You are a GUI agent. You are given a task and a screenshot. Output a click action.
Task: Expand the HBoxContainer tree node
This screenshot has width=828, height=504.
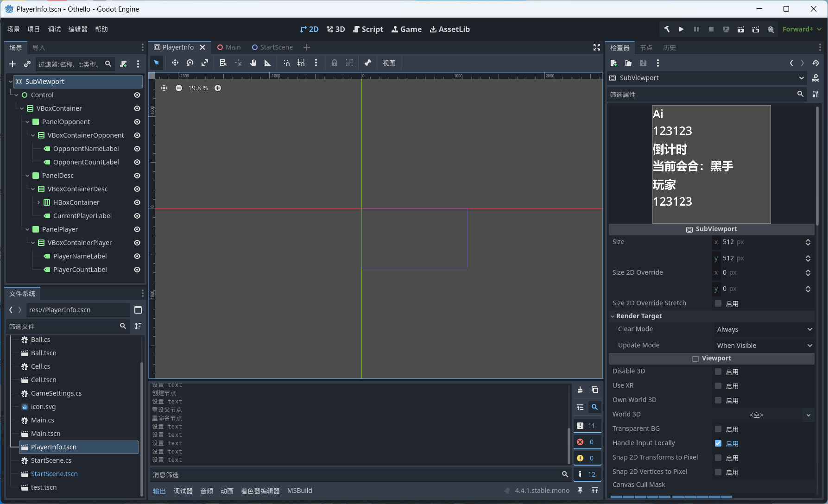point(39,202)
